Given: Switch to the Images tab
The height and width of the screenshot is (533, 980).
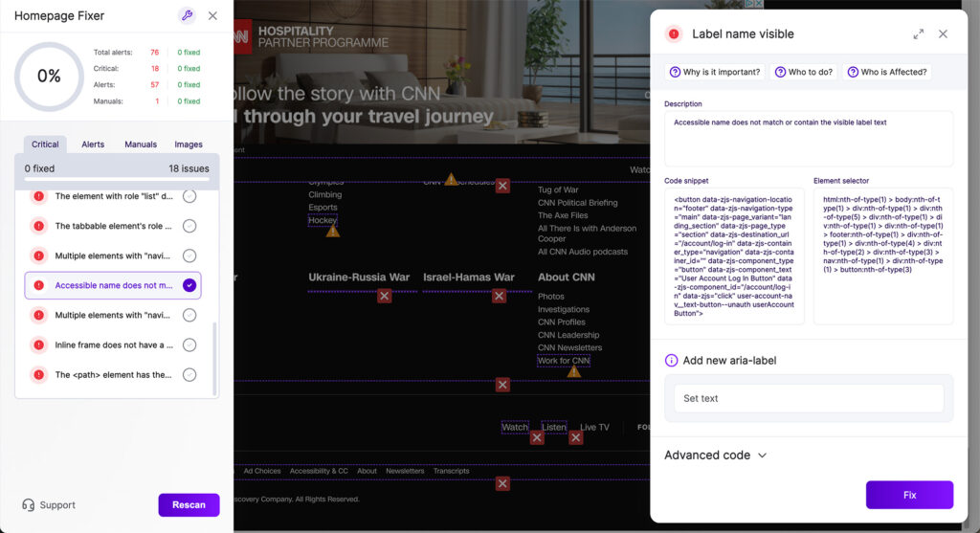Looking at the screenshot, I should coord(189,144).
